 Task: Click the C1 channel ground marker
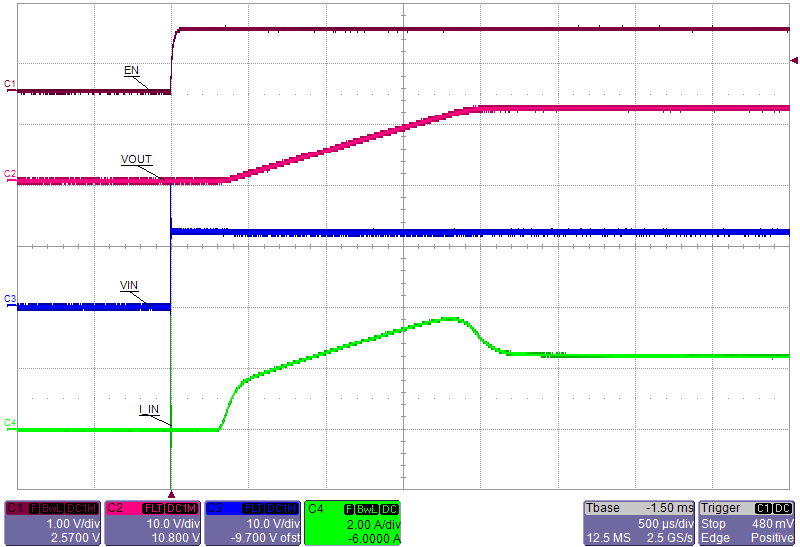(10, 83)
